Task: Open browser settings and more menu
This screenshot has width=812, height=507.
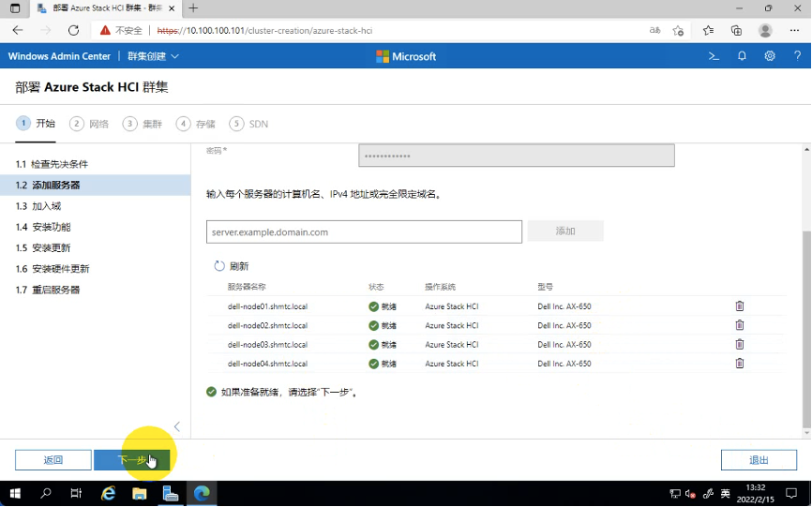Action: 794,31
